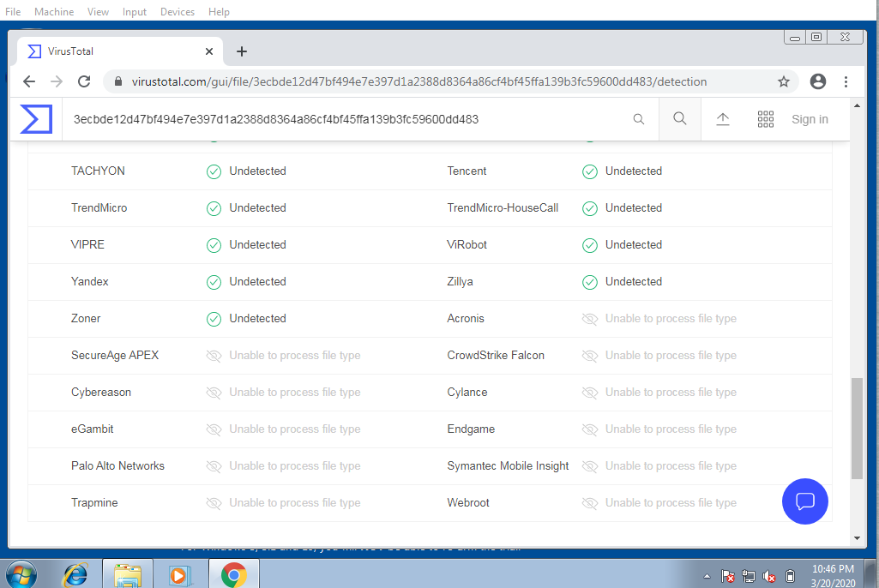Click the magnifier inside the hash search field
This screenshot has width=879, height=588.
coord(639,119)
